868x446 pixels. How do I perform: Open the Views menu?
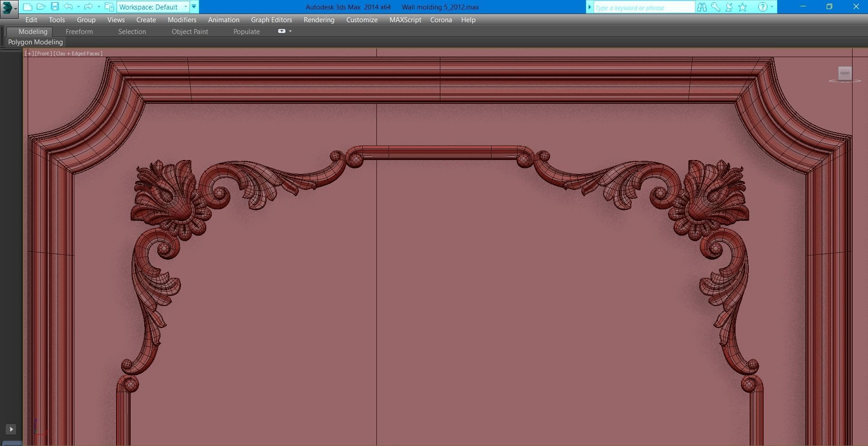point(116,20)
